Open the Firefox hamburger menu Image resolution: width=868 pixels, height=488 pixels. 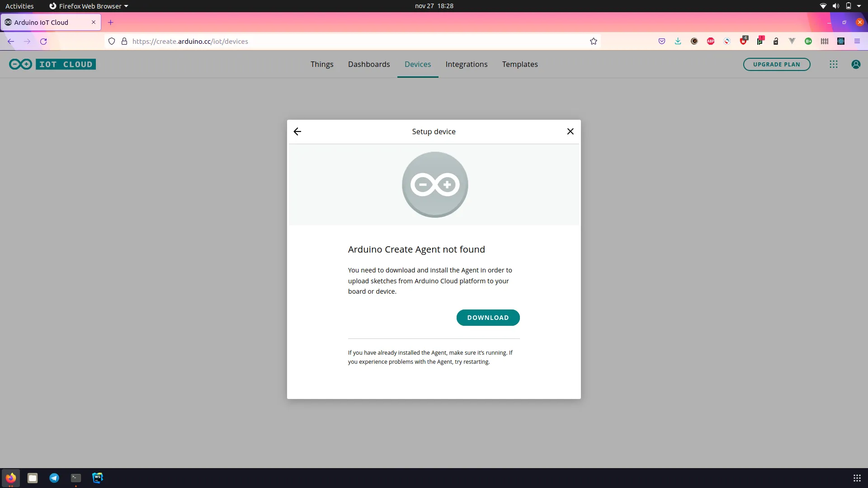coord(857,41)
